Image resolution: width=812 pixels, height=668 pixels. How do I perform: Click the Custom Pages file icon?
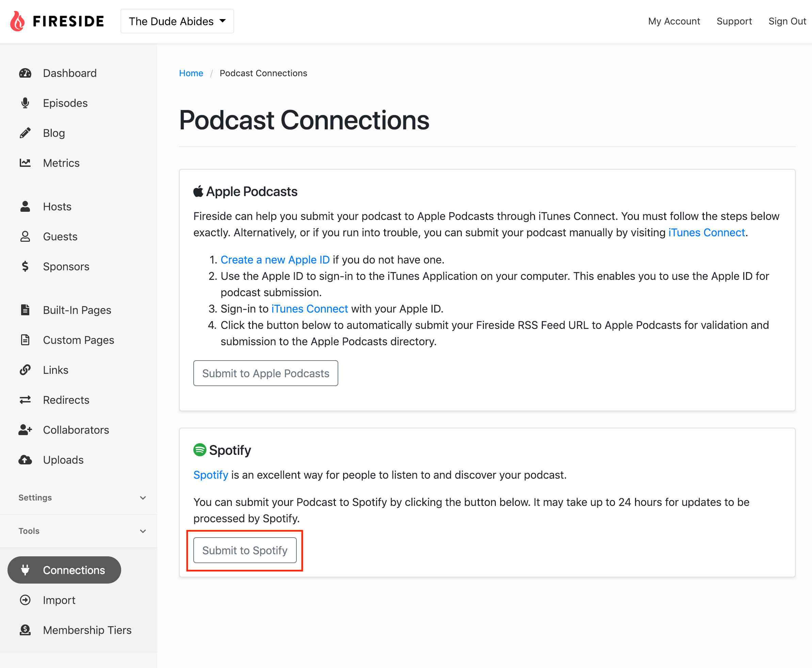(26, 340)
